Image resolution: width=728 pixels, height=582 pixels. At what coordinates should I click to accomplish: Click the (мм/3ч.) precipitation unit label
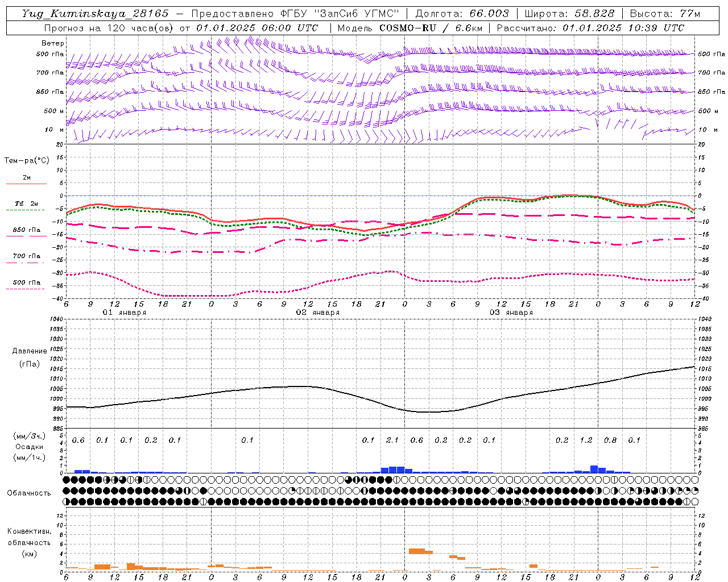[30, 436]
